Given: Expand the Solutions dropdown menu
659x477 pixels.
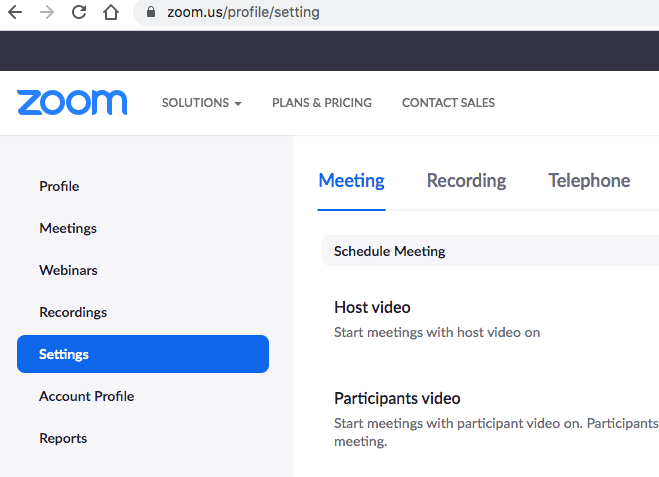Looking at the screenshot, I should pyautogui.click(x=201, y=103).
